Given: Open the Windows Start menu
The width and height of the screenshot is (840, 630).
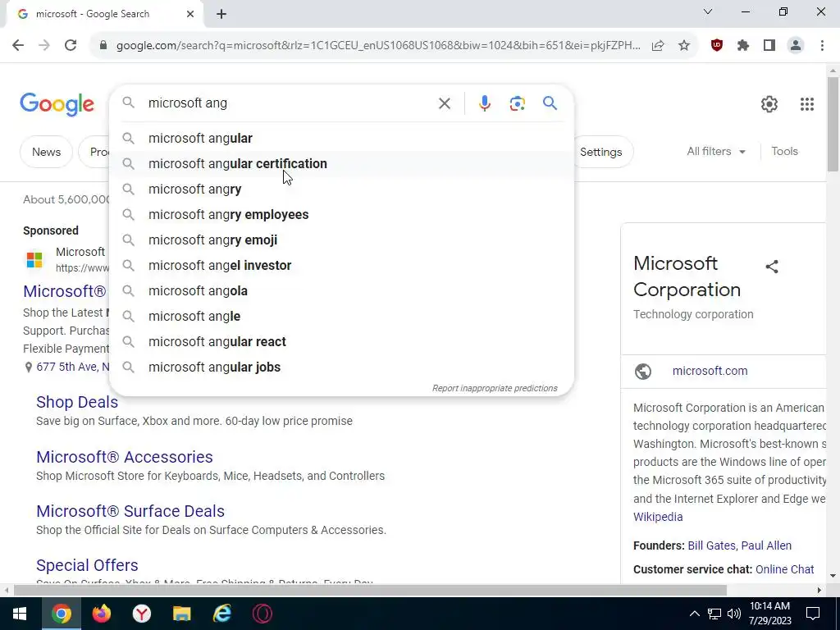Looking at the screenshot, I should point(20,614).
